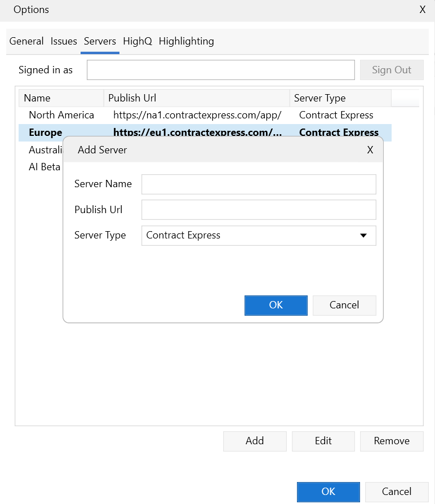This screenshot has height=504, width=435.
Task: Expand the Server Type dropdown arrow
Action: pyautogui.click(x=363, y=236)
